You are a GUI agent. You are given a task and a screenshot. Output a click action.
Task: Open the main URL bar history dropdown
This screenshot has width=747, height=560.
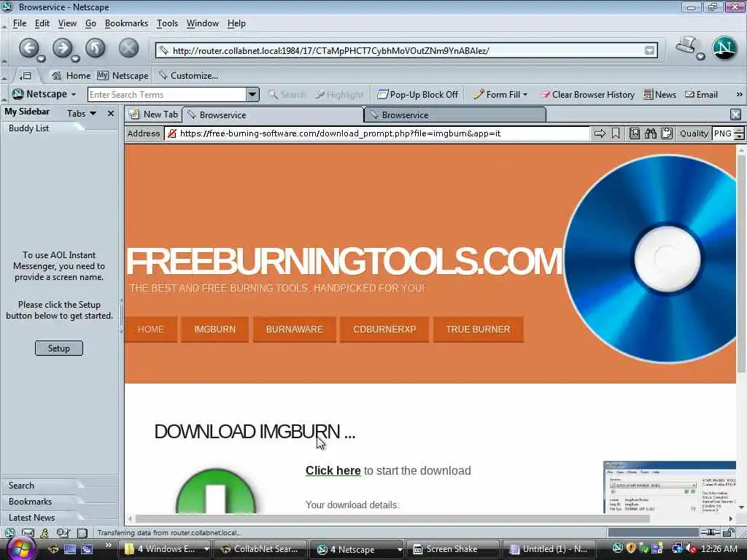649,50
